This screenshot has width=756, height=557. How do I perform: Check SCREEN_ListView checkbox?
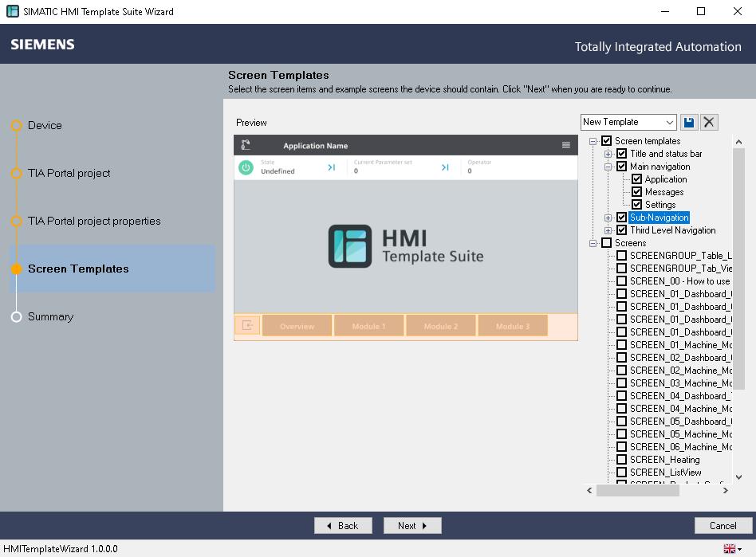622,473
